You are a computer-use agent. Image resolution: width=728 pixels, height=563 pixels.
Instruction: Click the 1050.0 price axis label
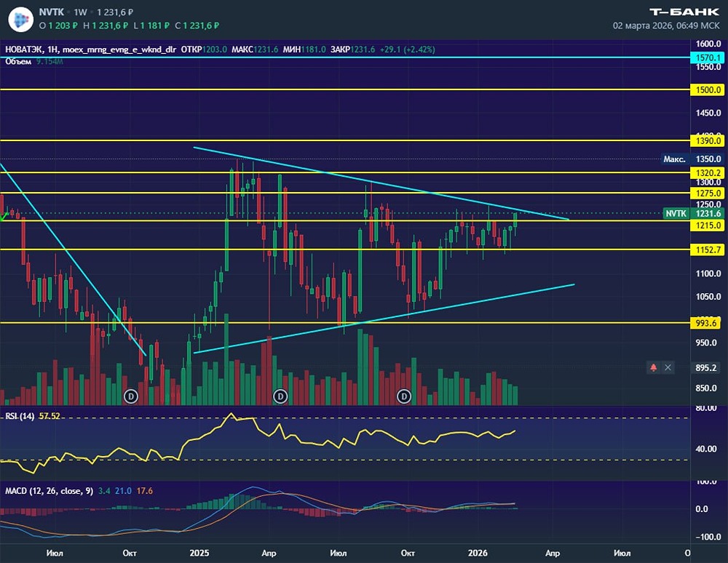click(x=708, y=296)
